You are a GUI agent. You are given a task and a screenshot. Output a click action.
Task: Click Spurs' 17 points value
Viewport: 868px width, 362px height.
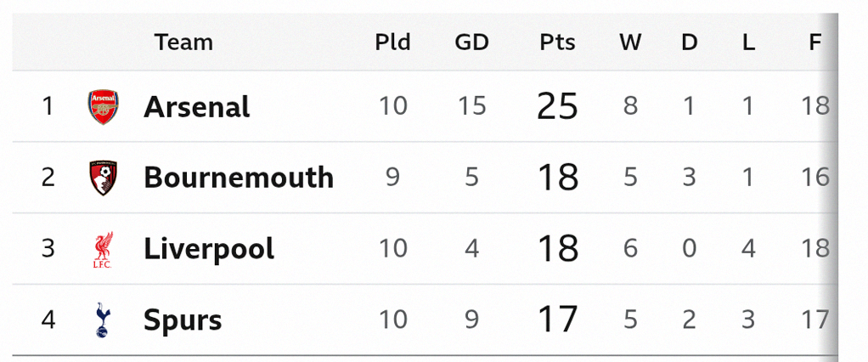tap(557, 320)
